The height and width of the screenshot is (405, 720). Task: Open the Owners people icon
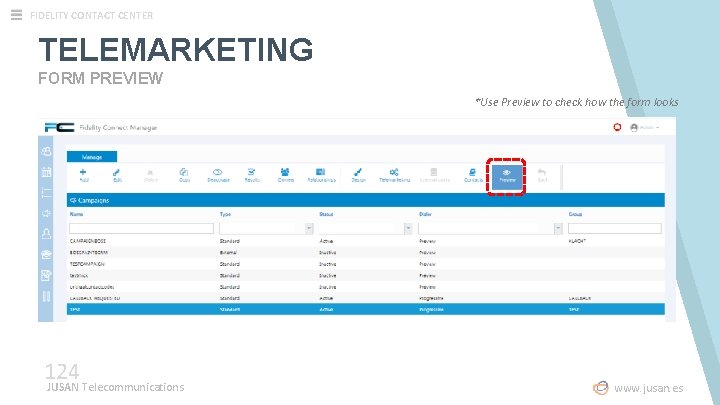coord(285,175)
